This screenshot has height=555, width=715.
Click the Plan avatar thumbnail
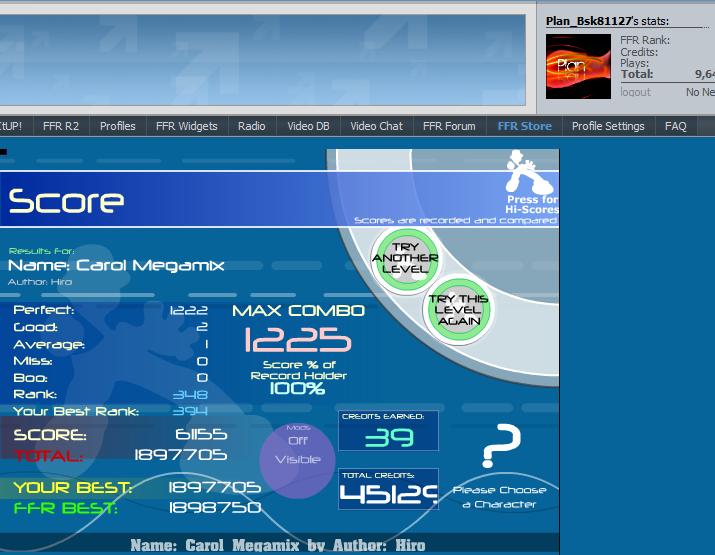[578, 66]
